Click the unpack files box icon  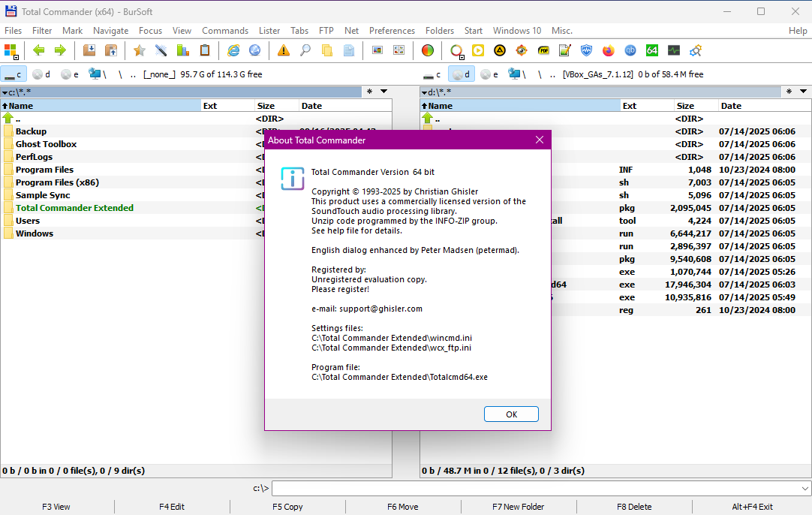coord(111,50)
